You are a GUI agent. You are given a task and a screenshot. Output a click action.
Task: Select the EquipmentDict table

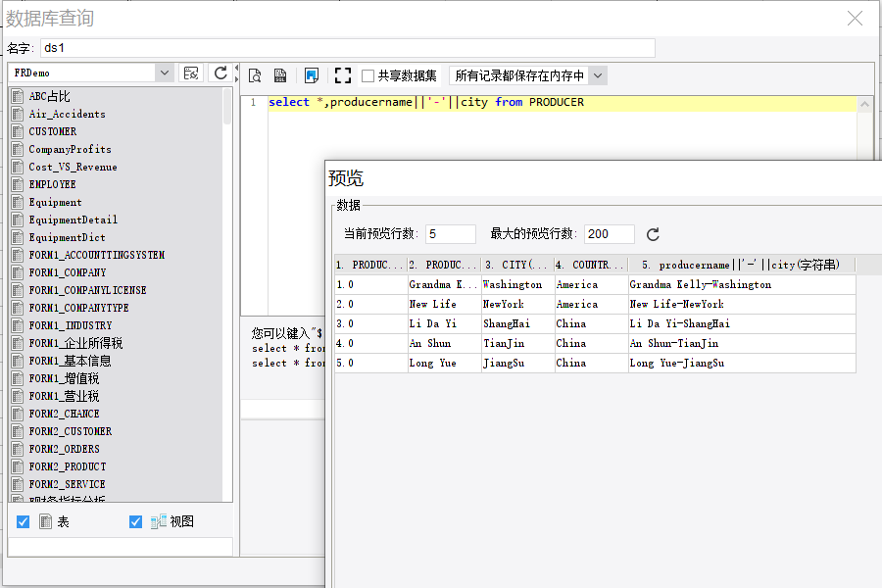pos(67,237)
